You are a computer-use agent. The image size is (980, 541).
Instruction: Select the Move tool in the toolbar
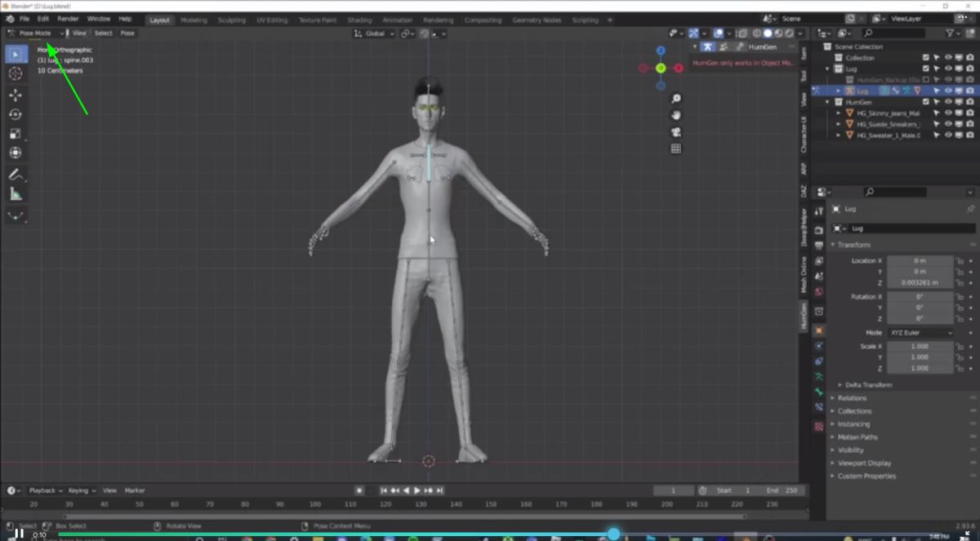click(15, 95)
